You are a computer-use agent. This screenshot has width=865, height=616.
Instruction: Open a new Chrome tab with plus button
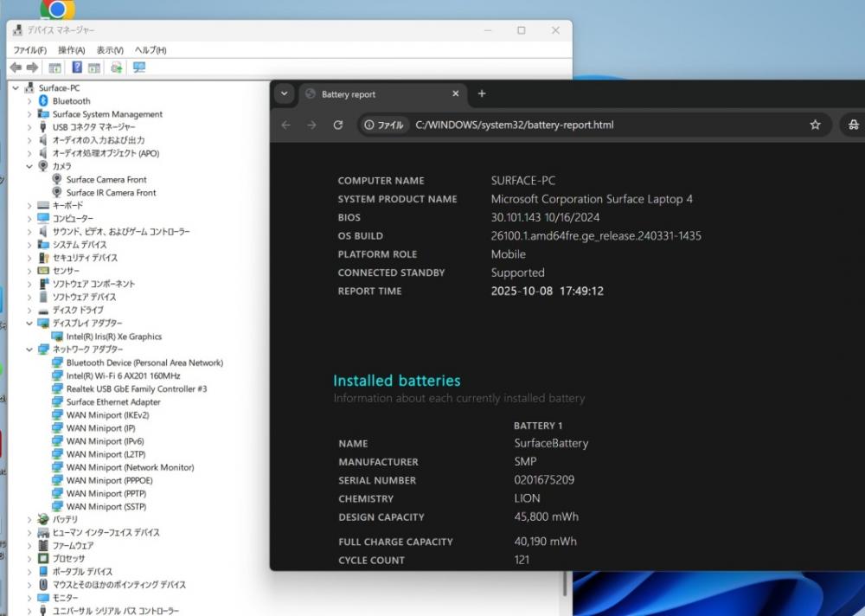click(482, 93)
